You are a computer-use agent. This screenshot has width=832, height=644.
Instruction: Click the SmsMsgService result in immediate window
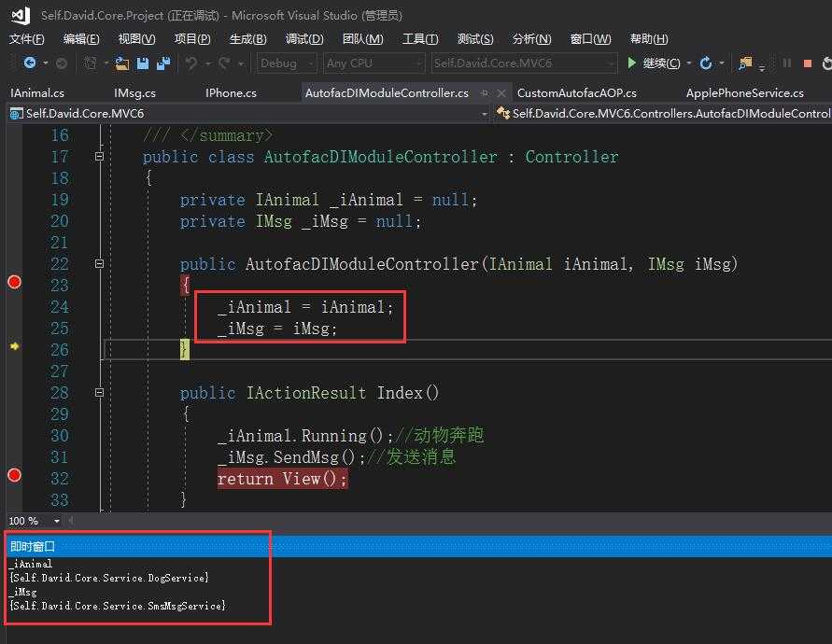pos(118,606)
